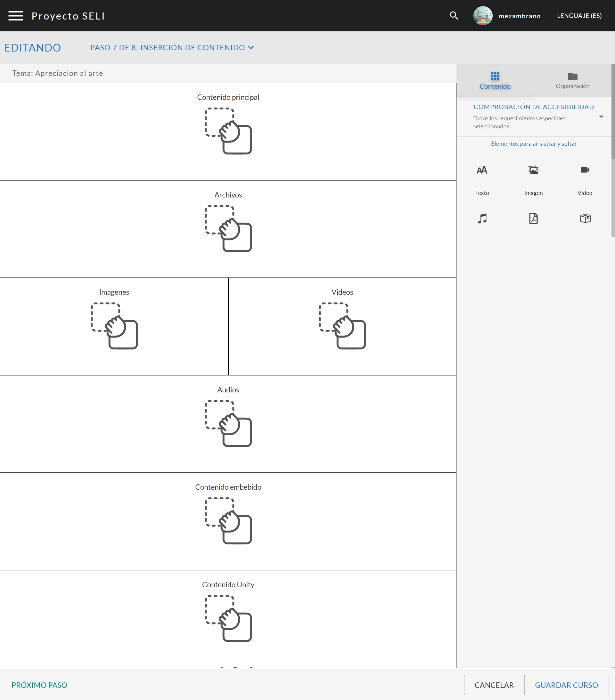Select the PDF file element icon
Screen dimensions: 615x700
point(533,219)
